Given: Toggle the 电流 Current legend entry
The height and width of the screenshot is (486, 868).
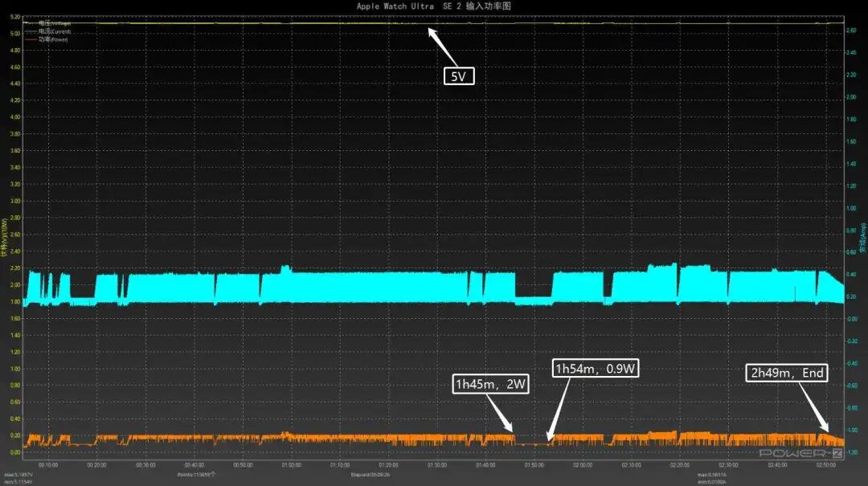Looking at the screenshot, I should (49, 31).
